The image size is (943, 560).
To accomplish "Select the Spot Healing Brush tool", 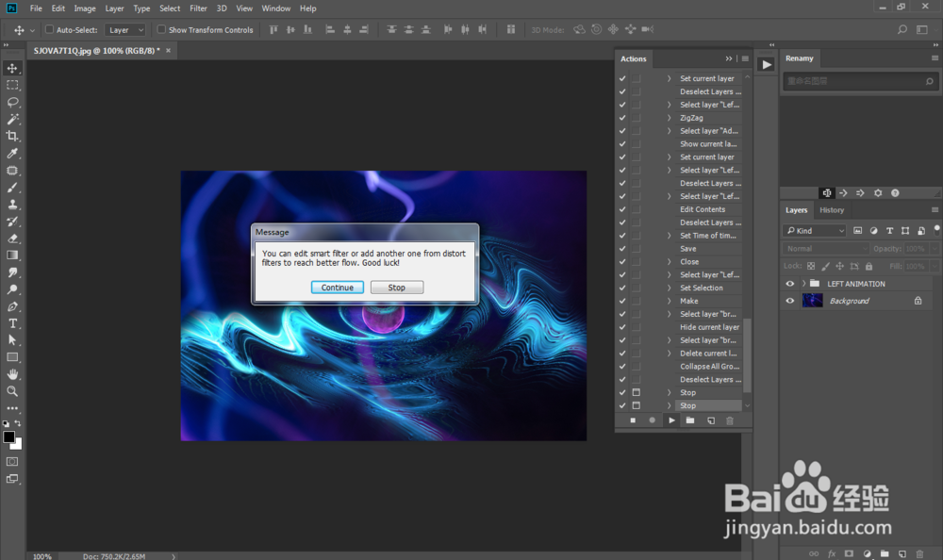I will tap(12, 171).
